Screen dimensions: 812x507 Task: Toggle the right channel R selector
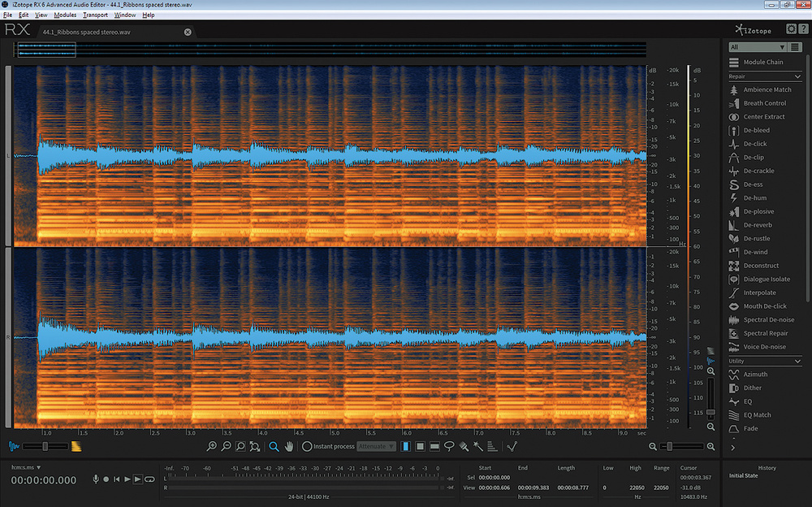click(x=8, y=337)
